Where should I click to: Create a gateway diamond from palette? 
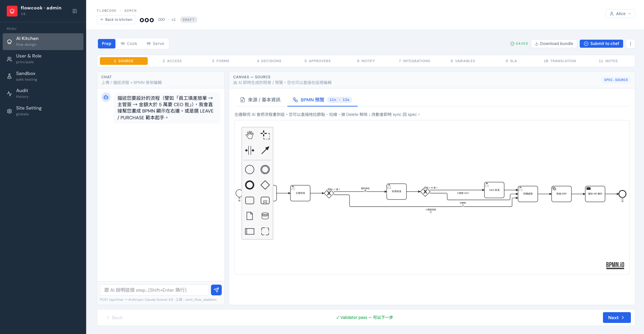pos(265,185)
